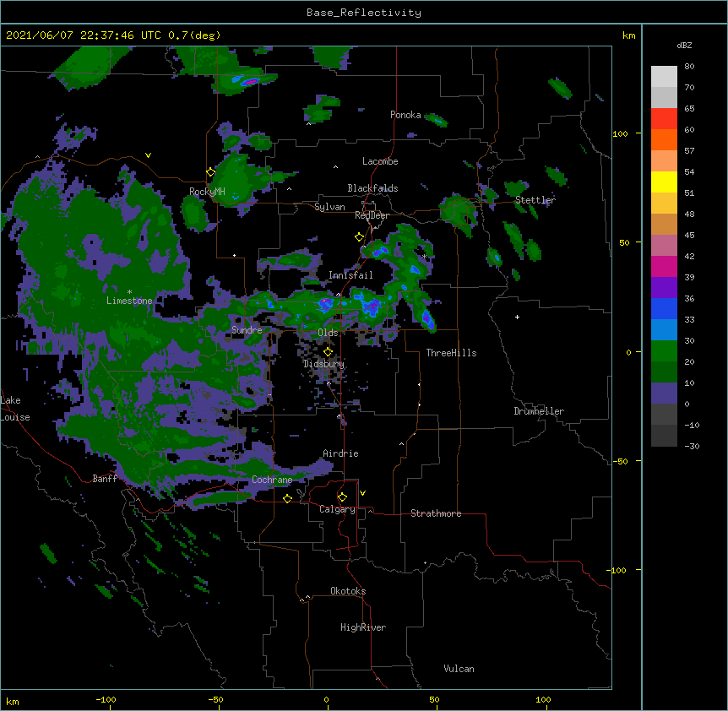The width and height of the screenshot is (728, 711).
Task: Select the blue swatch between 36 and 33 dBZ
Action: click(x=664, y=308)
